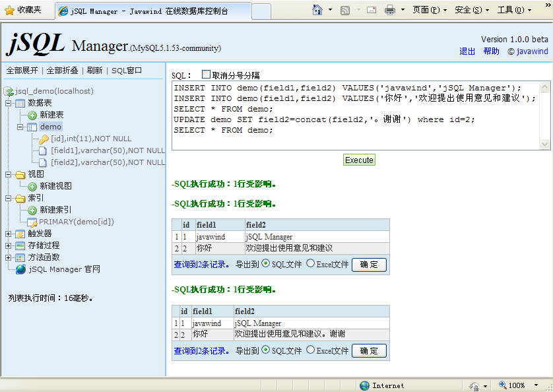Viewport: 553px width, 392px height.
Task: Click the IE home icon
Action: (x=317, y=10)
